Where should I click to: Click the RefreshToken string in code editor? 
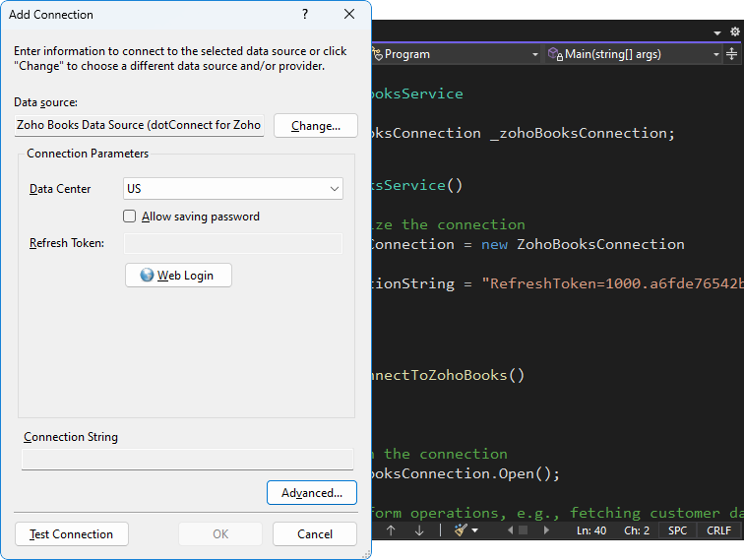[x=612, y=283]
